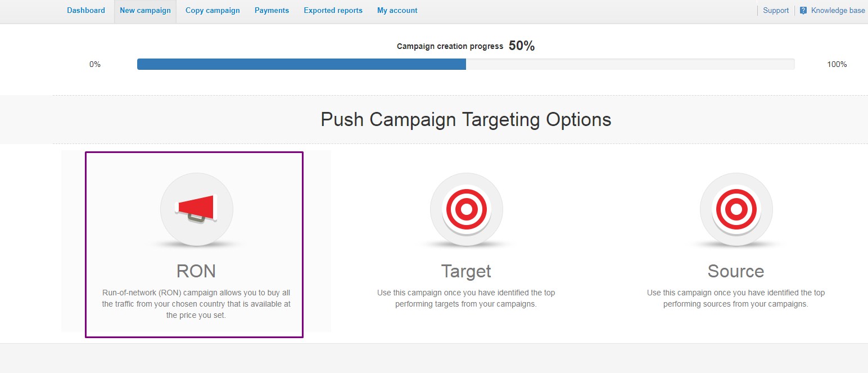868x373 pixels.
Task: Open Exported reports
Action: [x=333, y=10]
